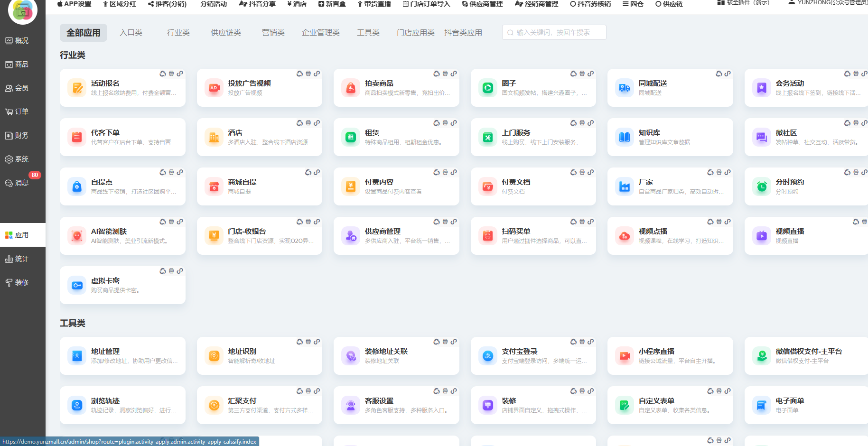Open the 商城自提 red shop icon
Screen dimensions: 868x446
(214, 186)
